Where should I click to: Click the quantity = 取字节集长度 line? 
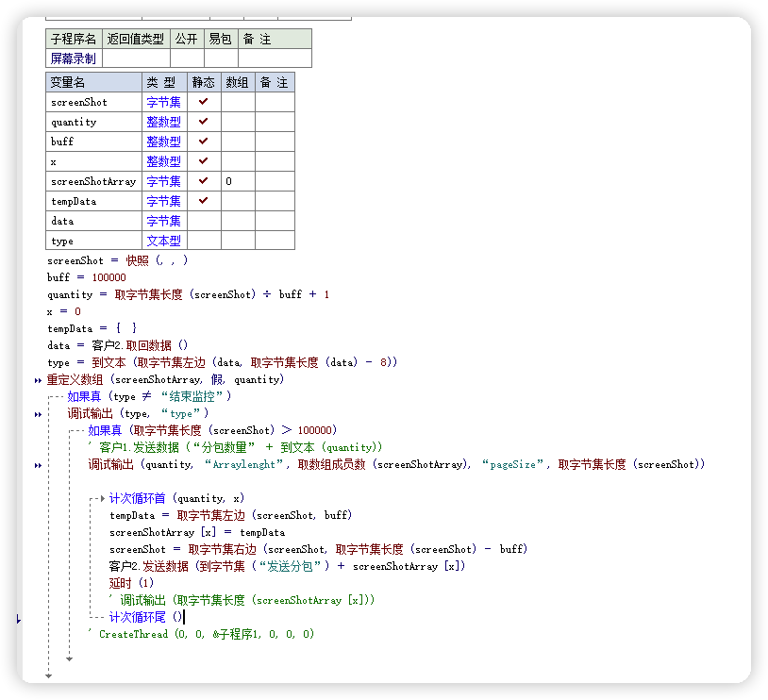[188, 294]
